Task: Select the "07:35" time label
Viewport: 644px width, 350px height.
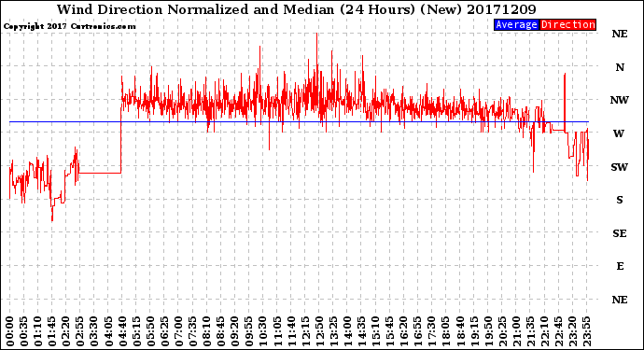Action: pyautogui.click(x=192, y=331)
